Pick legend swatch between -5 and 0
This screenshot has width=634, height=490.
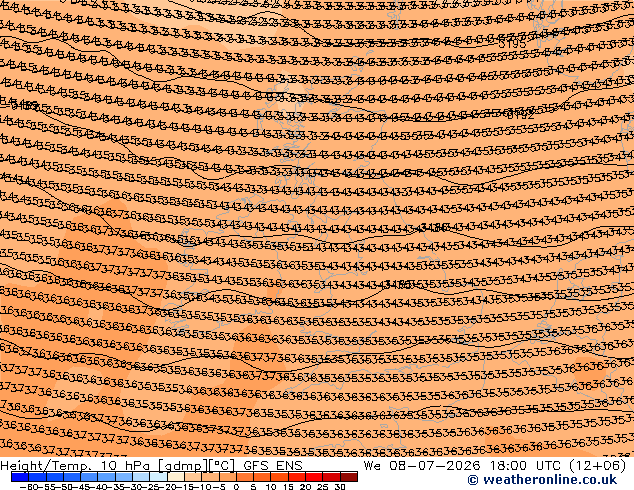click(228, 477)
